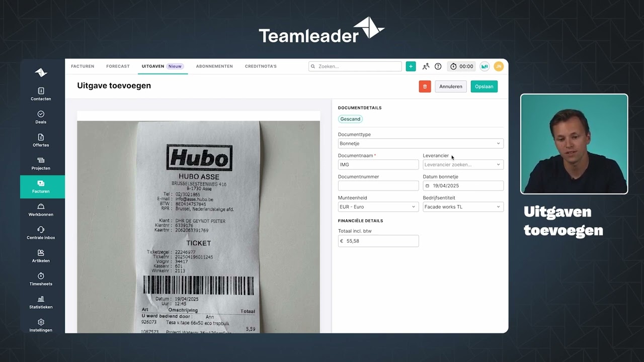The image size is (644, 362).
Task: Open the JN user avatar menu
Action: tap(499, 66)
